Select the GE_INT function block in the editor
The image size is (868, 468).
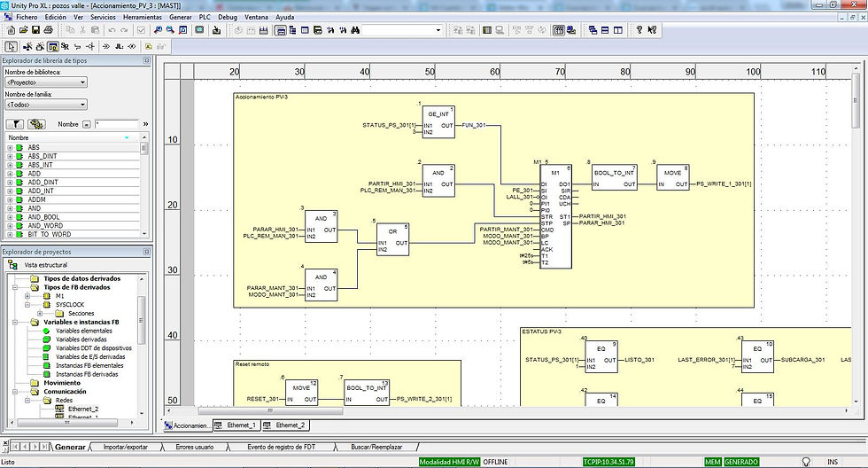click(438, 122)
